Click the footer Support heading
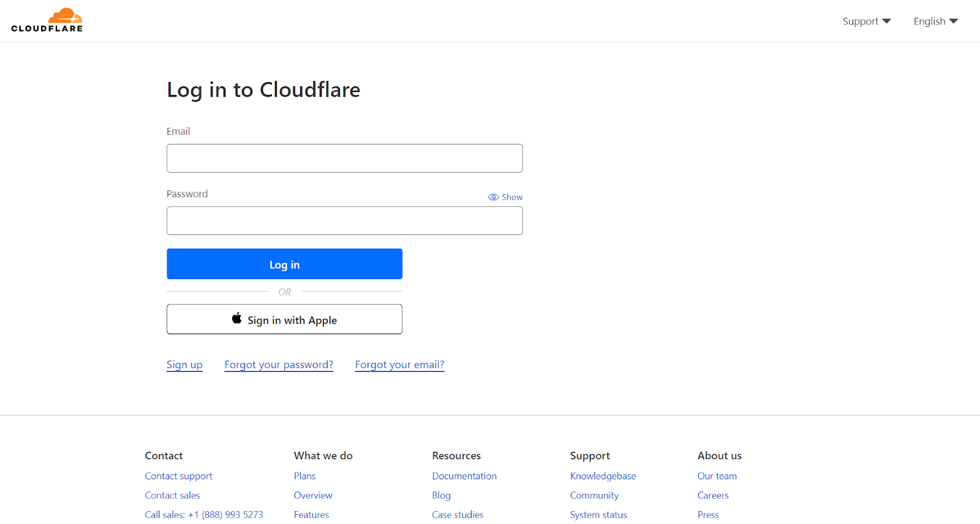The width and height of the screenshot is (980, 524). click(x=590, y=456)
